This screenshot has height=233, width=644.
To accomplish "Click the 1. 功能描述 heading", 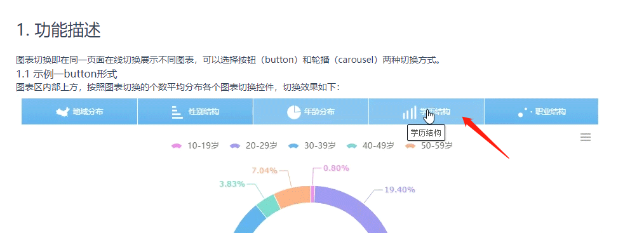I will coord(58,30).
